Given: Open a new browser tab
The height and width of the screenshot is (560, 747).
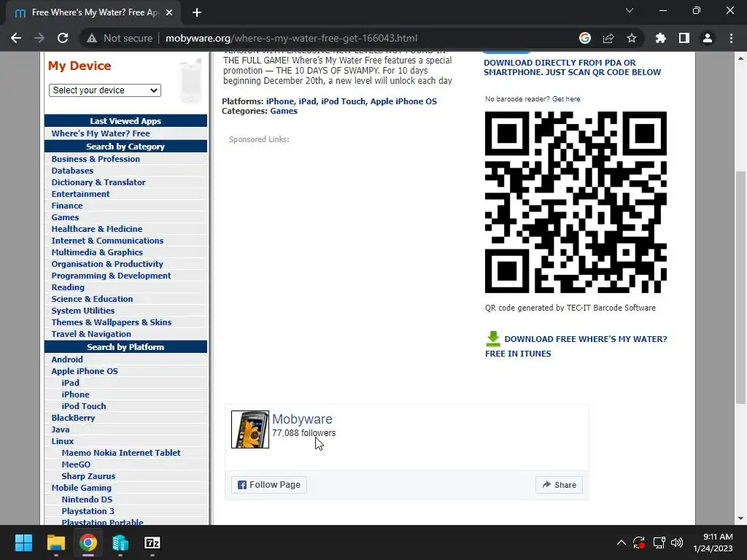Looking at the screenshot, I should (197, 13).
